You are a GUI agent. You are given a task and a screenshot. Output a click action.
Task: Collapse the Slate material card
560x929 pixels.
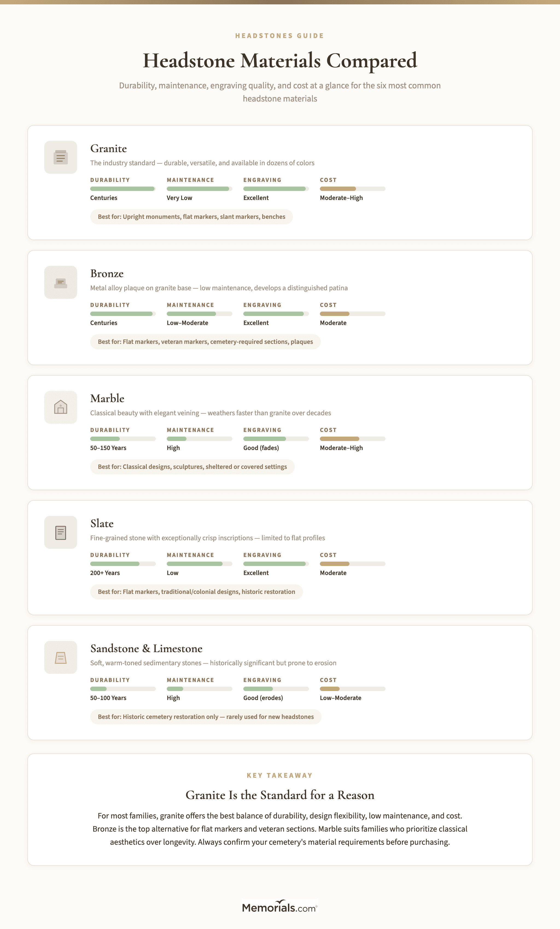(280, 558)
